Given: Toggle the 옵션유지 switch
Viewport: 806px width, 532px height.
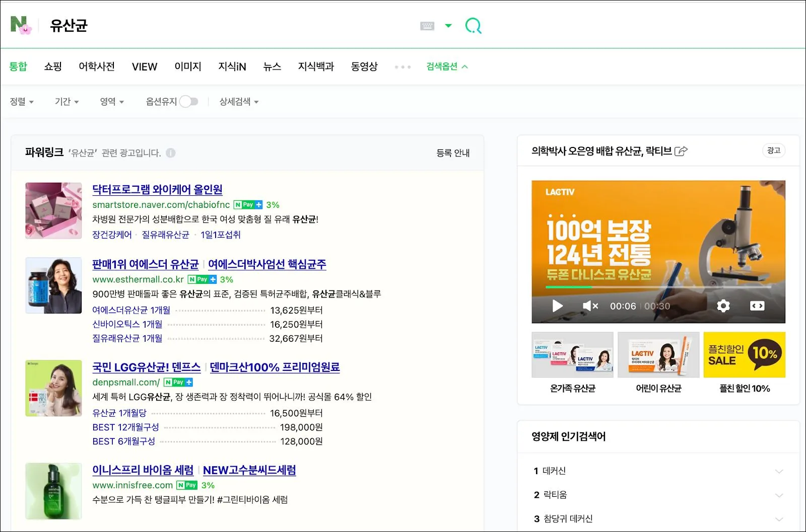Looking at the screenshot, I should (189, 102).
